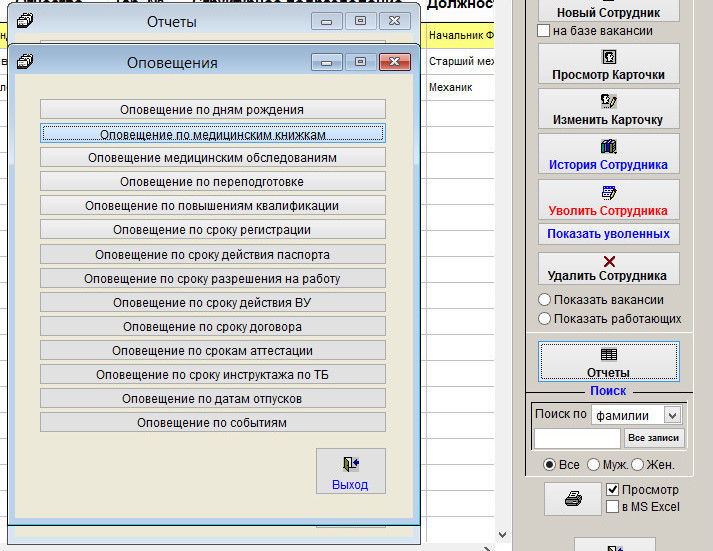Viewport: 713px width, 551px height.
Task: Select the Показать вакансии radio button
Action: (545, 300)
